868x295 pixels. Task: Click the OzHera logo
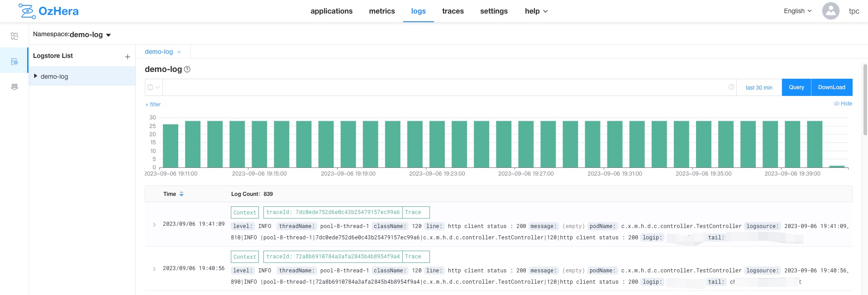coord(48,11)
